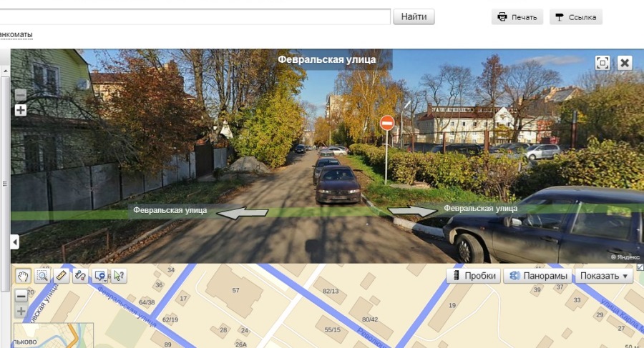Viewport: 644px width, 348px height.
Task: Activate the pointer help info tool
Action: pyautogui.click(x=119, y=276)
